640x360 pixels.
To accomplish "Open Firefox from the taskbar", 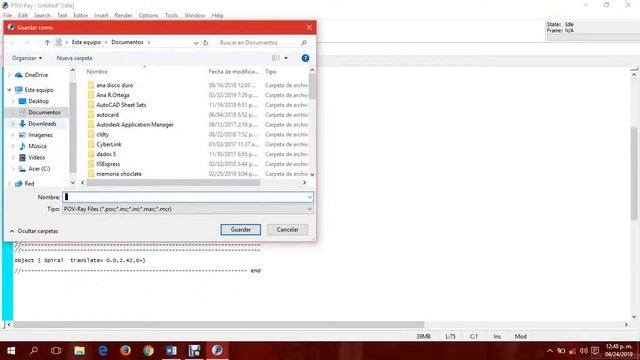I will click(125, 351).
